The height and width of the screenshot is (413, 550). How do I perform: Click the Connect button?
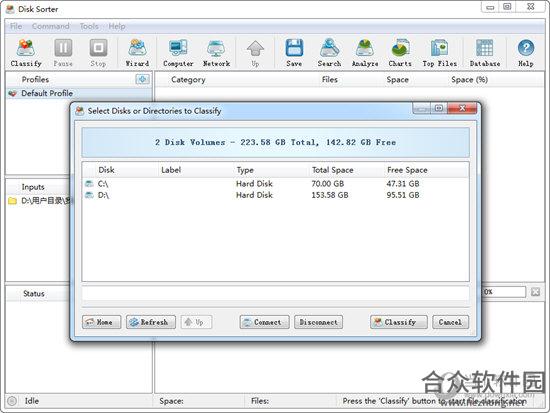click(264, 322)
